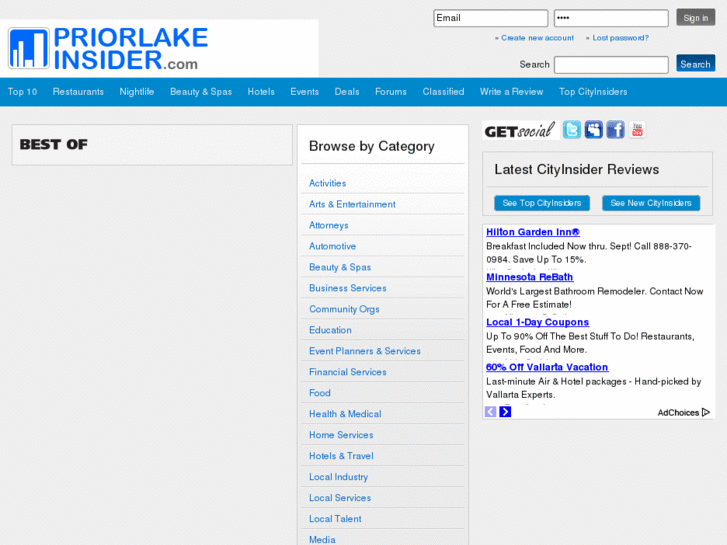Open the Hilton Garden Inn ad link
The width and height of the screenshot is (727, 545).
coord(533,232)
